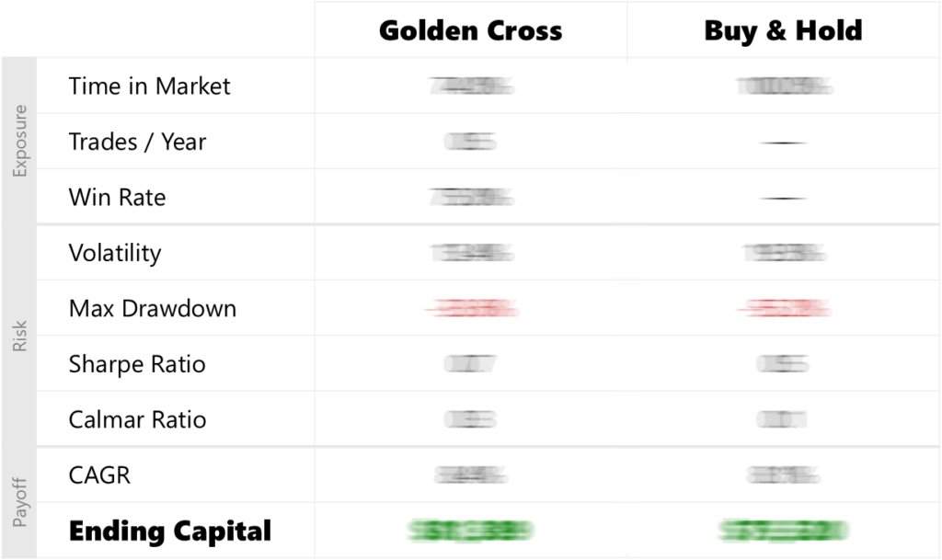942x560 pixels.
Task: Click Golden Cross green Ending Capital value
Action: [470, 531]
